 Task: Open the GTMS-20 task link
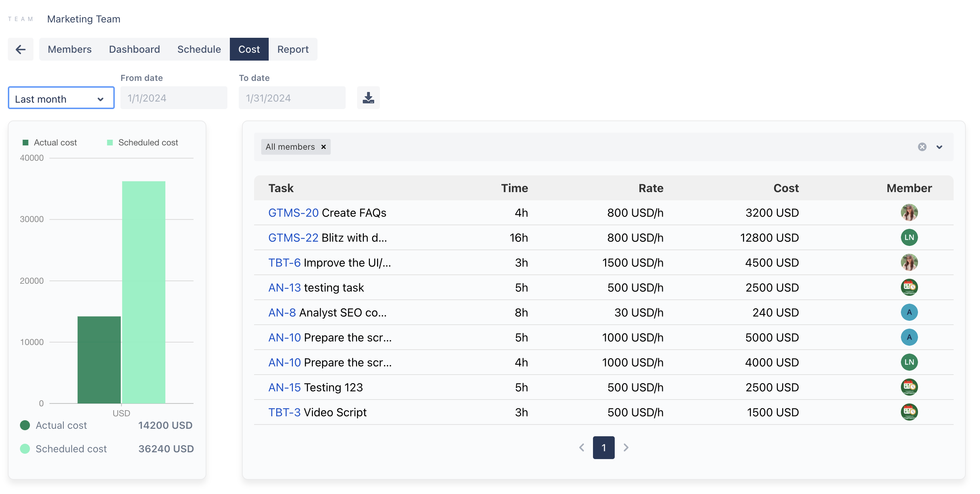coord(293,213)
